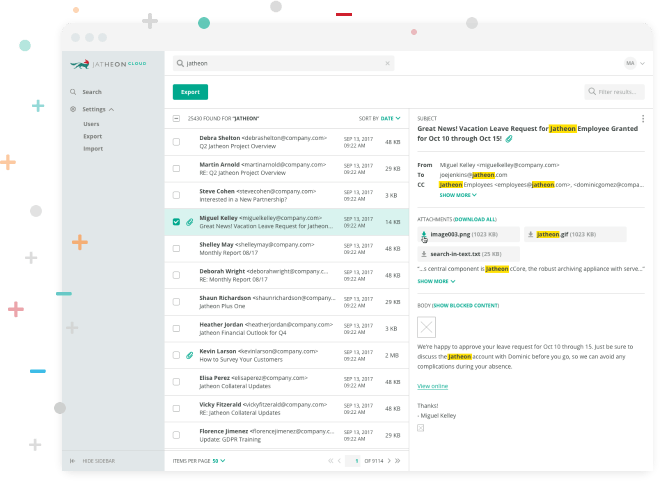Go to previous page of results

(339, 461)
